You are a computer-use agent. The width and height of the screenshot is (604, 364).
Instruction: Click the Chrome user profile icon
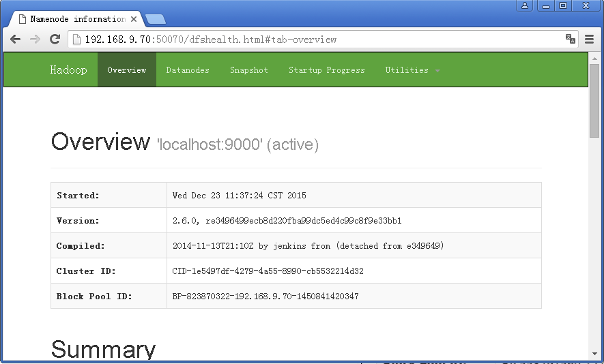(x=525, y=5)
